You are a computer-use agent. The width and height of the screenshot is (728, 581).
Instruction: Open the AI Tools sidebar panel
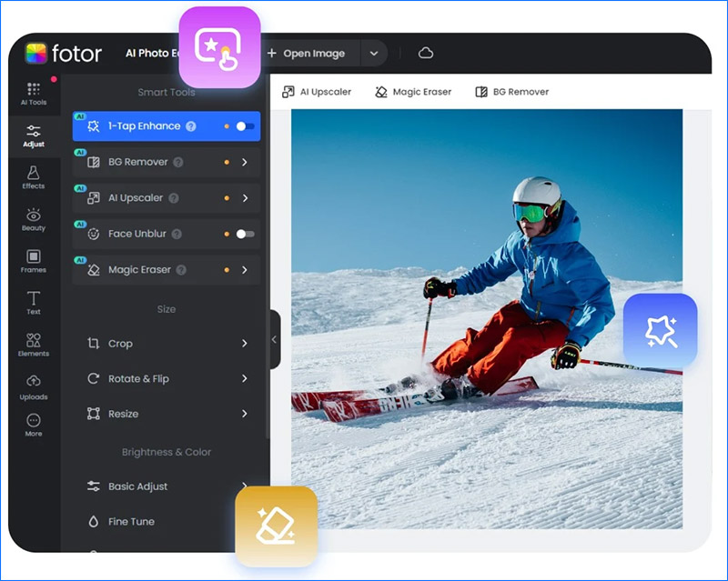pos(34,94)
